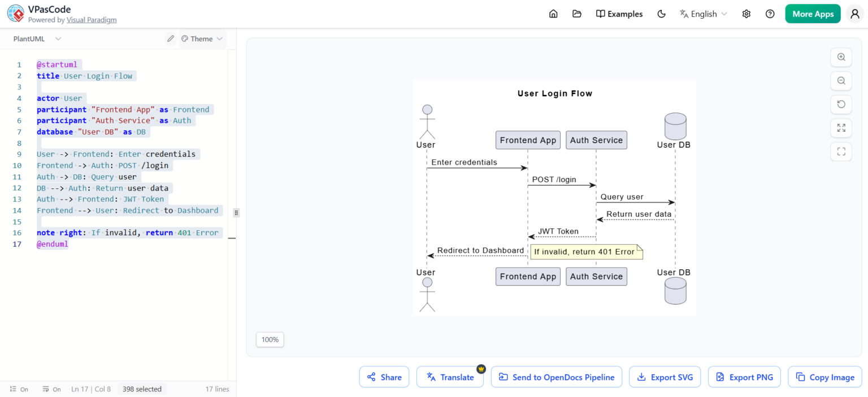Screen dimensions: 868x397
Task: Export diagram as PNG
Action: tap(744, 377)
